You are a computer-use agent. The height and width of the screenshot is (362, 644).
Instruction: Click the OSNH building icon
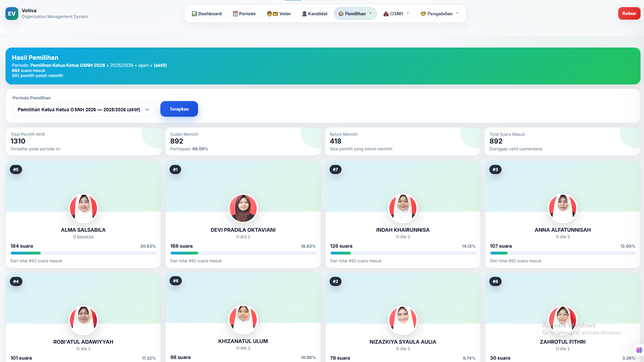pyautogui.click(x=386, y=14)
